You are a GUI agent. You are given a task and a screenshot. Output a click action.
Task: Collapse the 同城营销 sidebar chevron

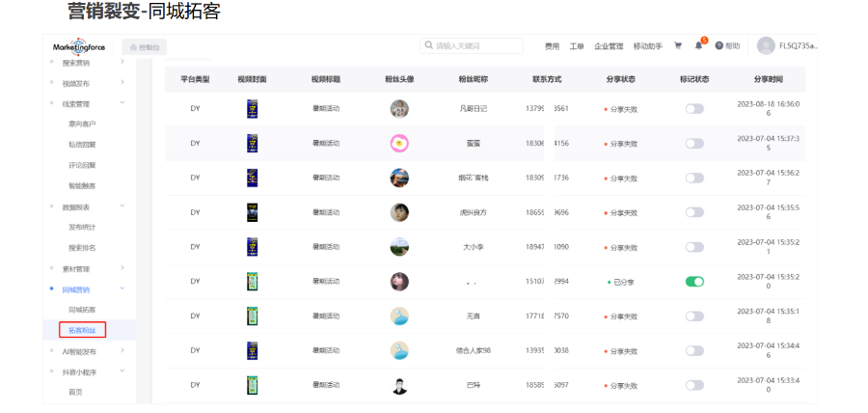tap(122, 289)
